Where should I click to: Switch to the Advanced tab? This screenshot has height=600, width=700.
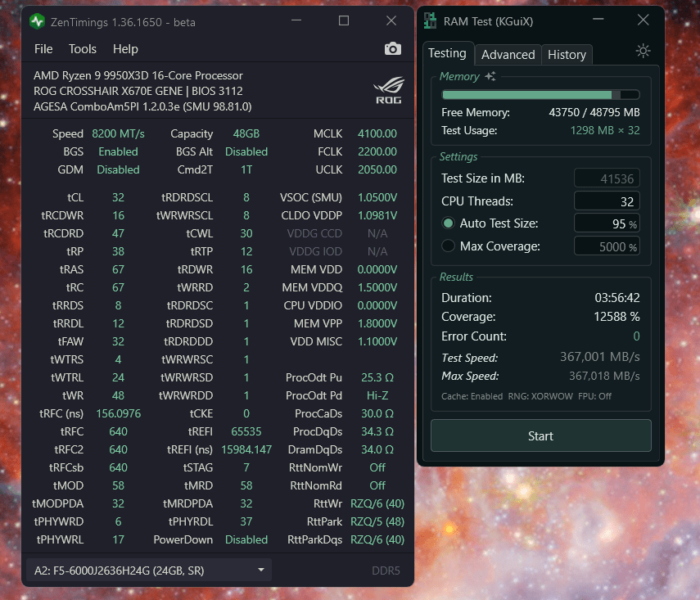point(508,55)
